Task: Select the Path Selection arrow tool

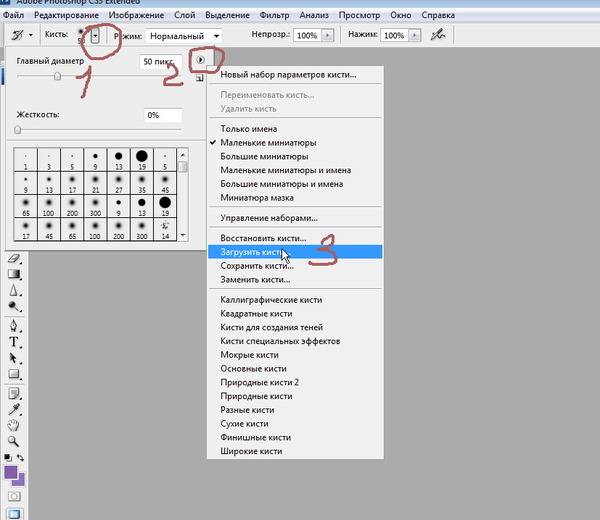Action: [14, 358]
